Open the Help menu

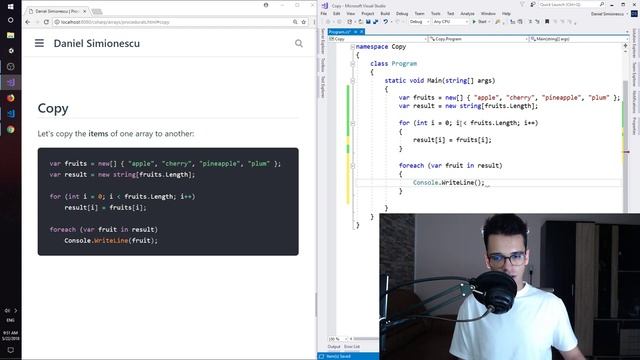506,14
